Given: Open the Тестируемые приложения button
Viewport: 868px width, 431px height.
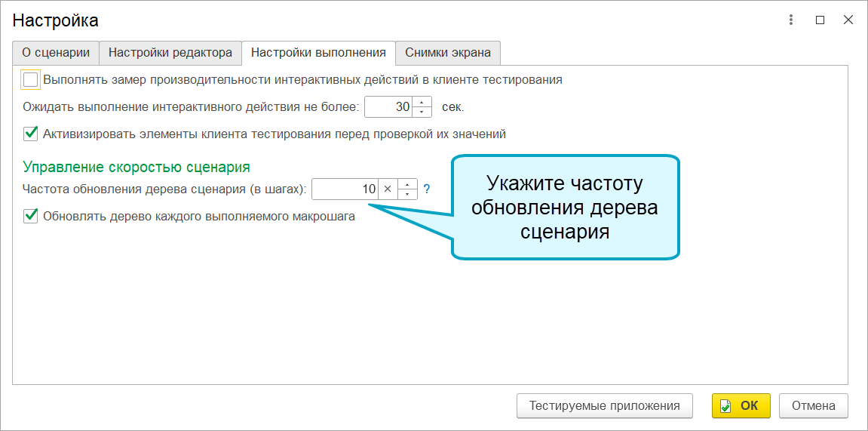Looking at the screenshot, I should (x=605, y=405).
